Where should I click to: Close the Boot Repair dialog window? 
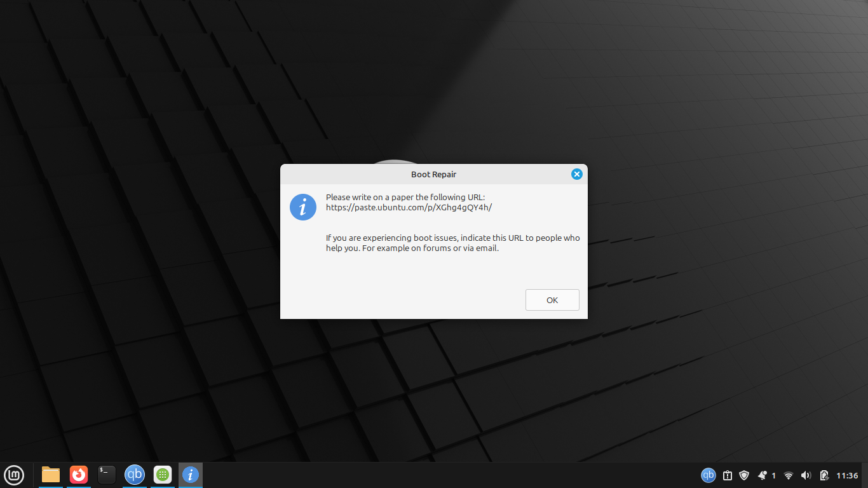click(576, 174)
